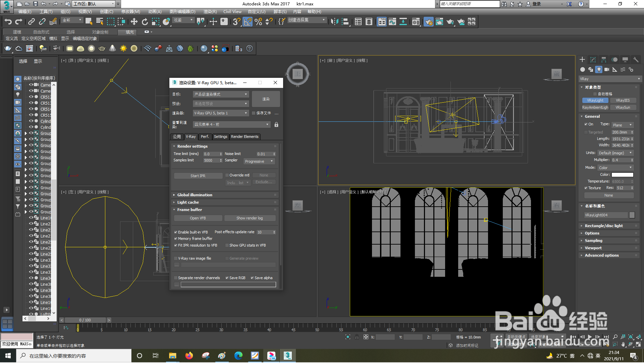Open Firefox from Windows taskbar
Viewport: 644px width, 363px height.
click(189, 356)
